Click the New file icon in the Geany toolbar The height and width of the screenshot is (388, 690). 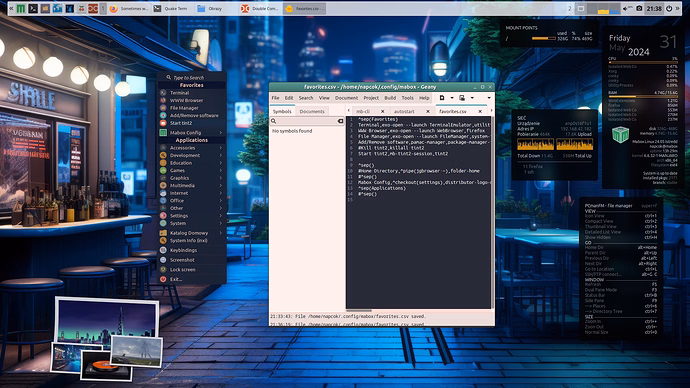coord(442,98)
